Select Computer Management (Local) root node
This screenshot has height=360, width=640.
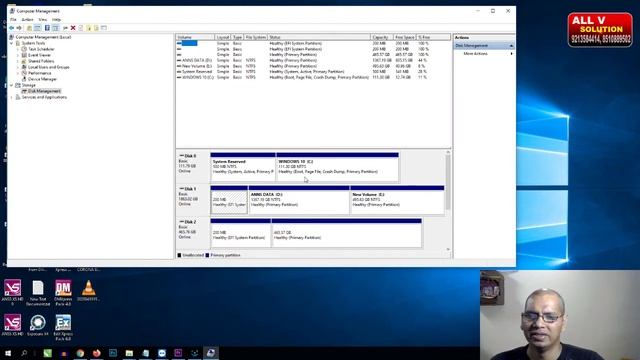43,37
